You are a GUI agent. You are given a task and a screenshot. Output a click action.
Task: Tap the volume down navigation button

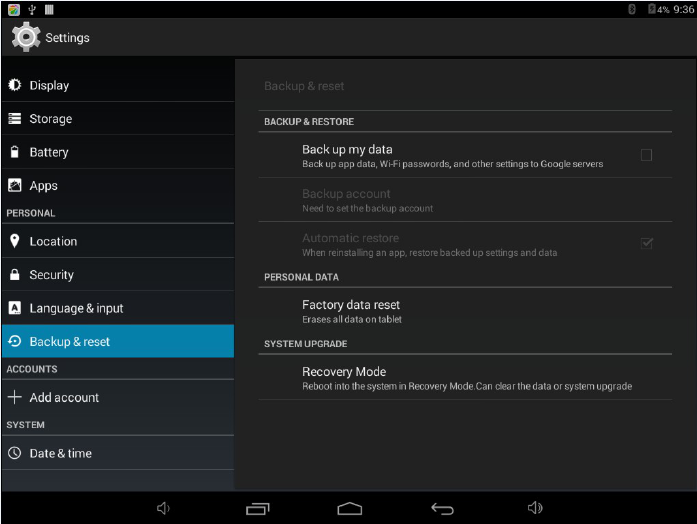pos(163,508)
